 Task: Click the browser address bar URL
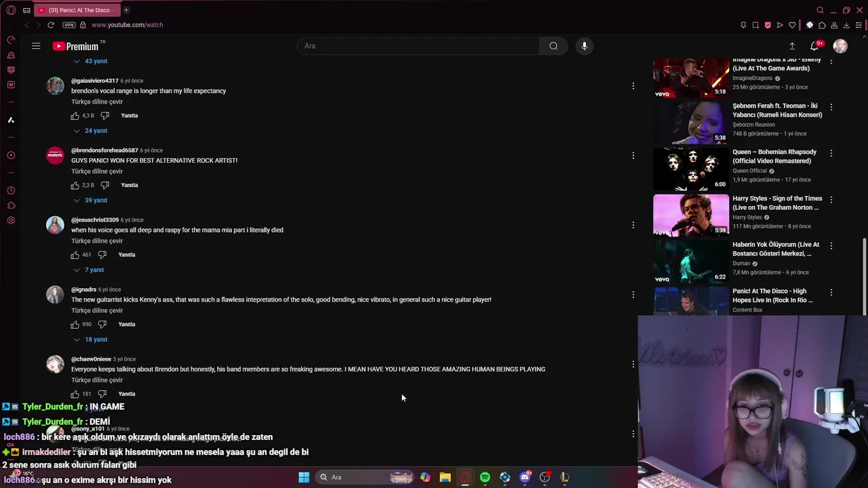[x=127, y=25]
